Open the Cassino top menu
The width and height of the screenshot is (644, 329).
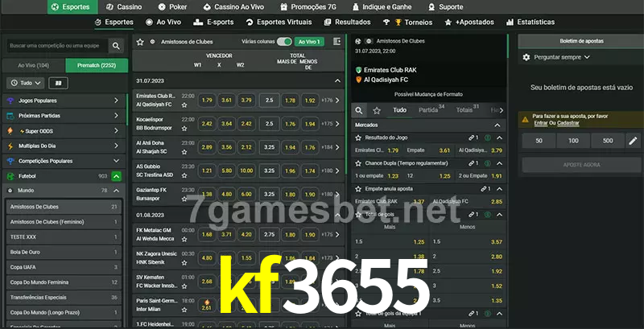pos(124,7)
